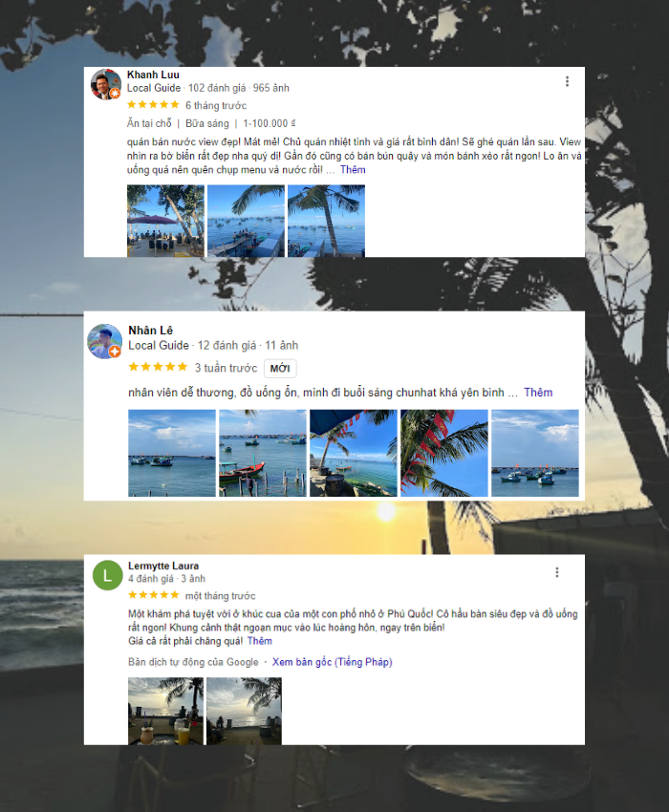Open Khanh Luu's reviewer name link

[153, 75]
